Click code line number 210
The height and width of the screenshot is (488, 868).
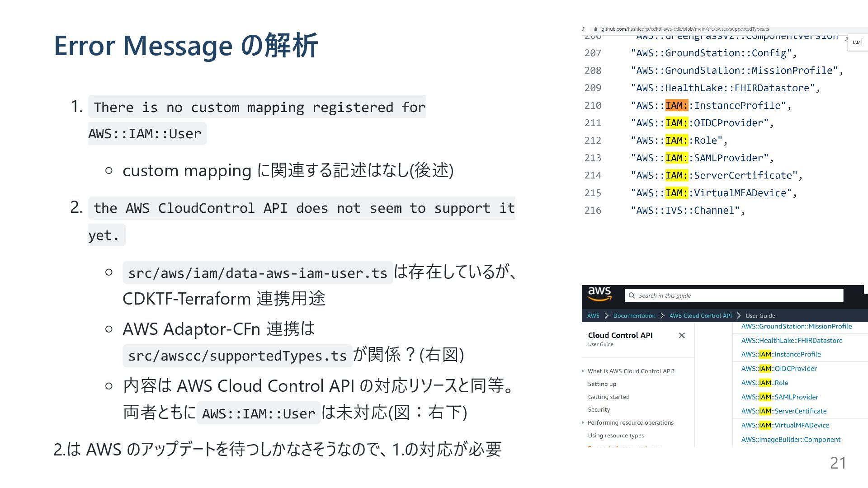pos(593,106)
